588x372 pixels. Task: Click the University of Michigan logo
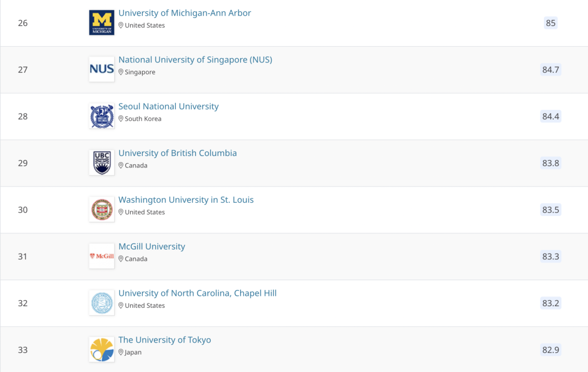[102, 22]
